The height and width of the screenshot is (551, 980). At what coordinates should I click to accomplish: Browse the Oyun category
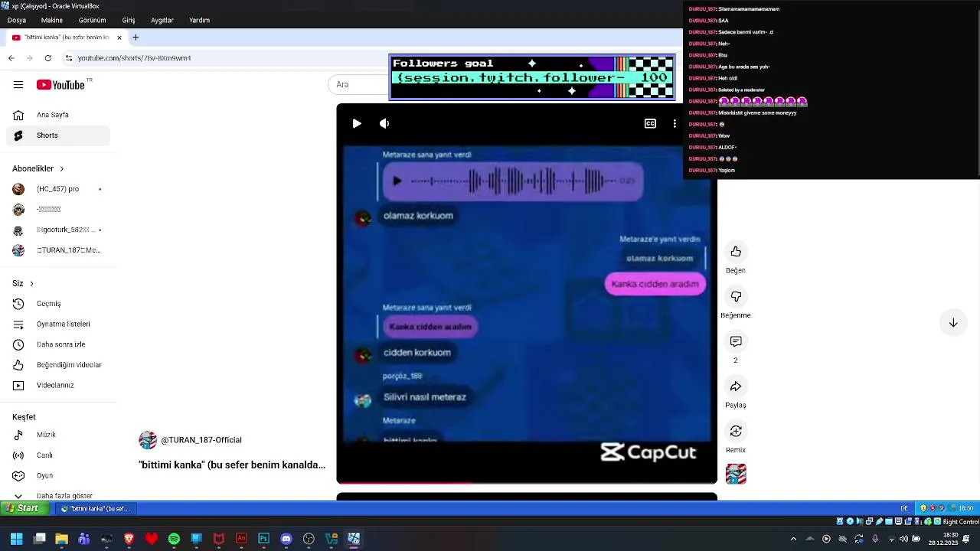58,476
